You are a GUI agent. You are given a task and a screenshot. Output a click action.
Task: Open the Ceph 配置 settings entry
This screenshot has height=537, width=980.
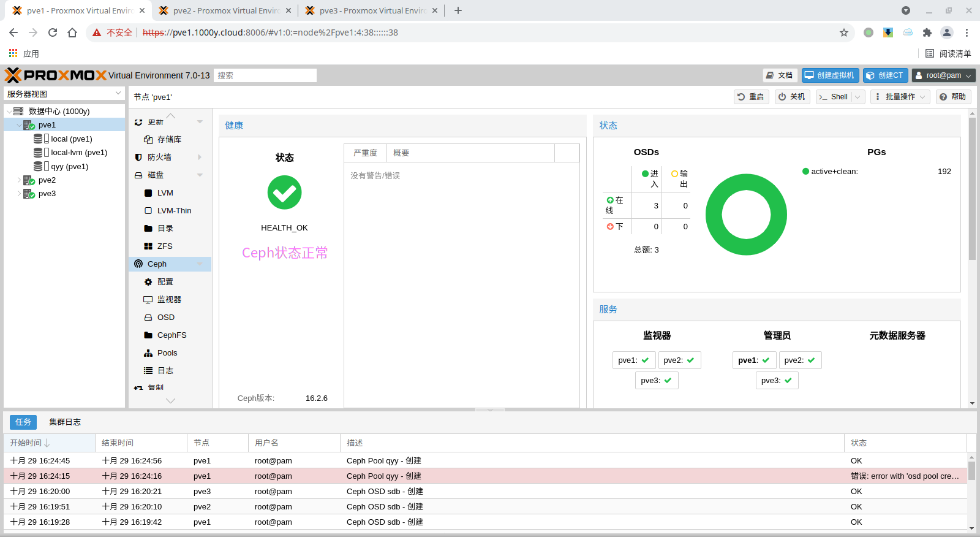coord(165,282)
